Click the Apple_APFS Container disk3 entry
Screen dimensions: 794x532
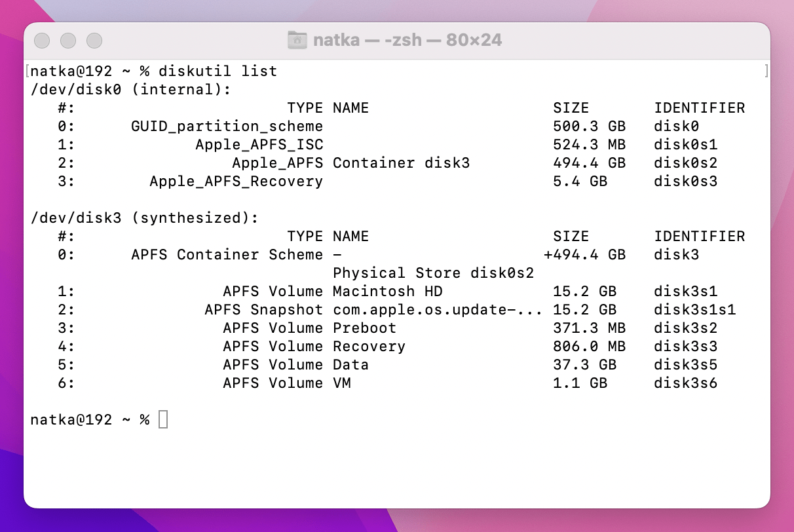point(350,162)
